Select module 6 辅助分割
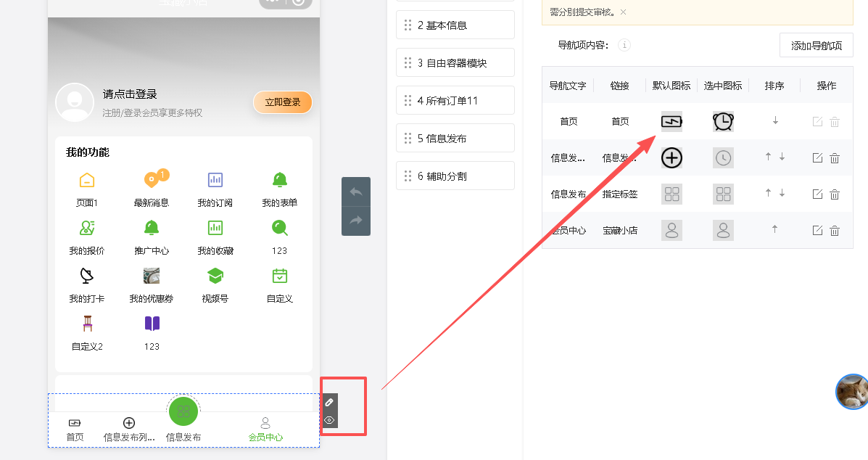Image resolution: width=868 pixels, height=460 pixels. pyautogui.click(x=455, y=176)
